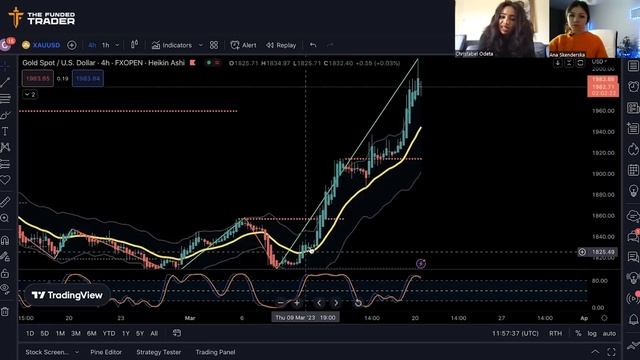Open the Trading Panel tab
The width and height of the screenshot is (640, 360).
(215, 352)
